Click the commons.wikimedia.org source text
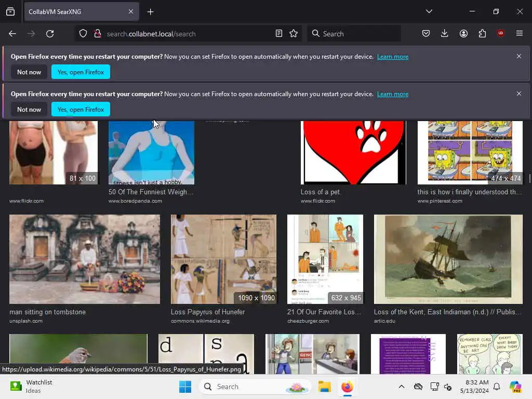532x399 pixels. 200,321
